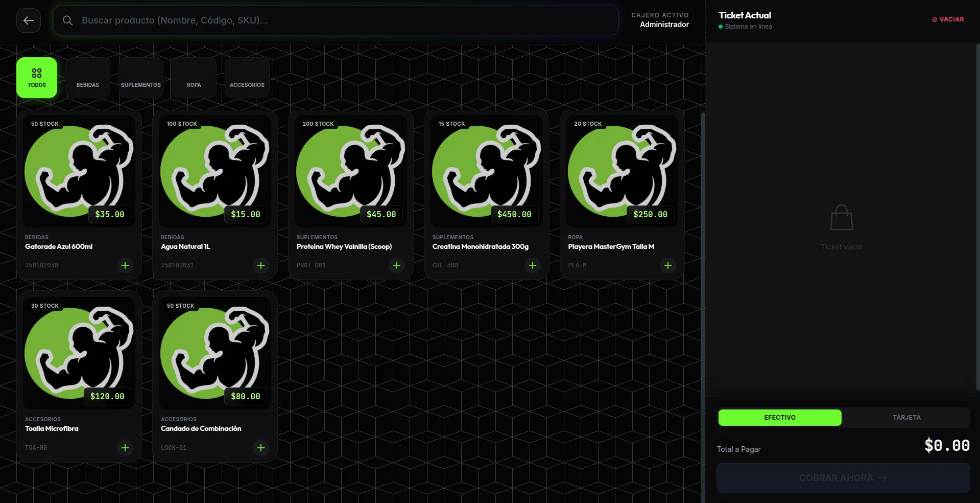The width and height of the screenshot is (980, 503).
Task: Add Proteína Whey Vainilla with plus icon
Action: [x=397, y=265]
